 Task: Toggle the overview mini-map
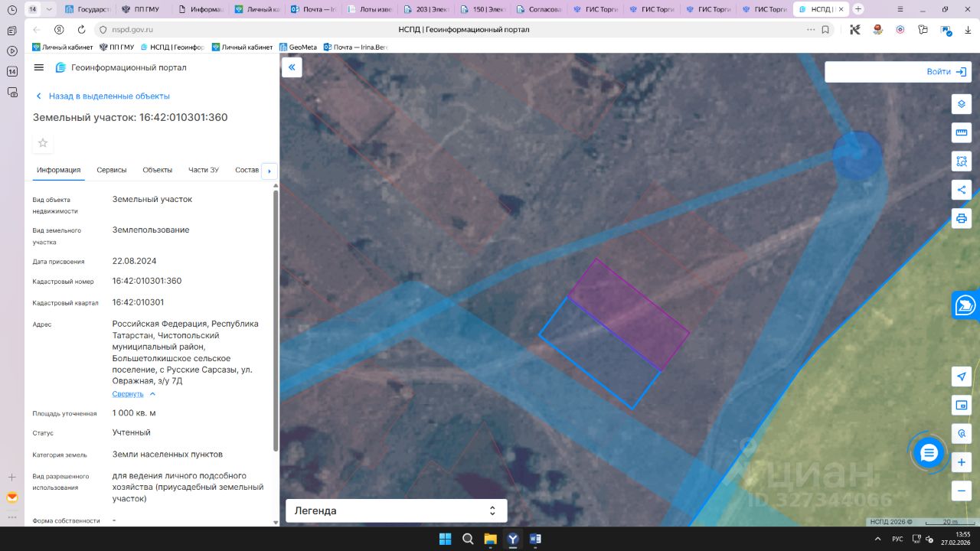(962, 405)
